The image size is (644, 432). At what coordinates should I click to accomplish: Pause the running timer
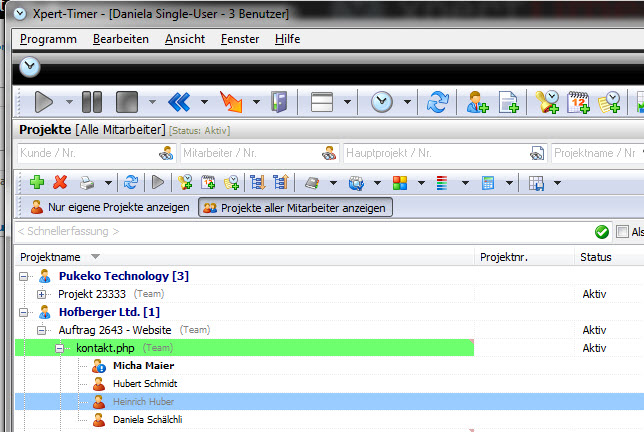pos(92,102)
